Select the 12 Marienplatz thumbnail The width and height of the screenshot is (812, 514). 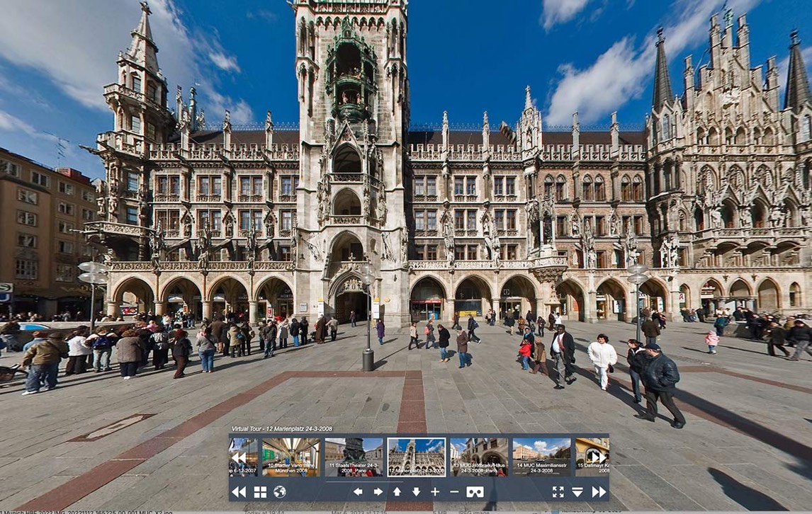416,457
